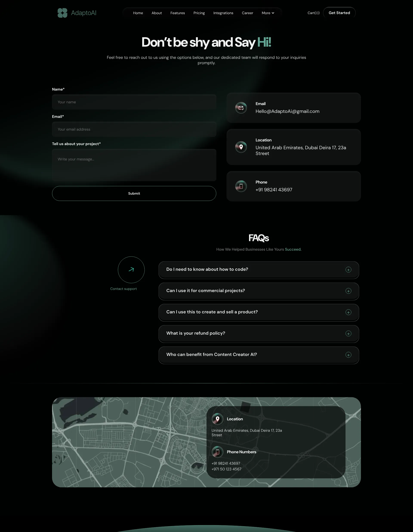Expand the 'Do I need to know about how to code?' FAQ
The image size is (413, 532).
click(348, 270)
